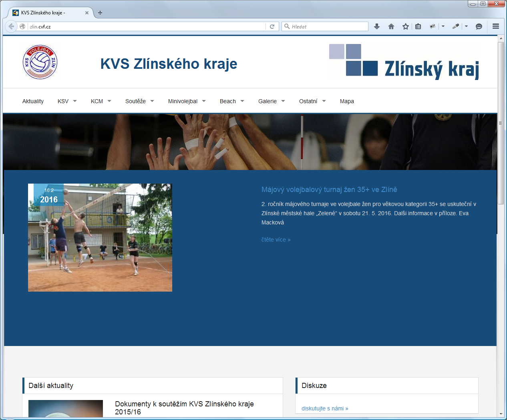This screenshot has height=420, width=507.
Task: Reload the page with the refresh icon
Action: coord(272,26)
